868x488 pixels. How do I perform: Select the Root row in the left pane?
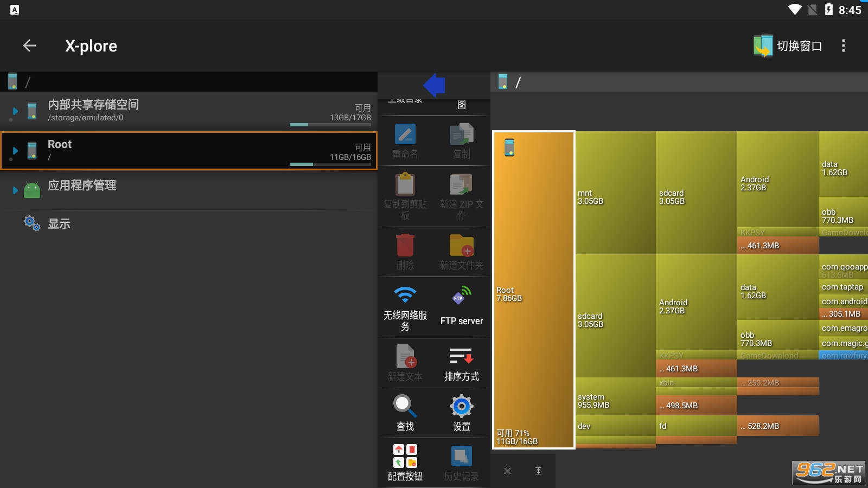coord(189,151)
